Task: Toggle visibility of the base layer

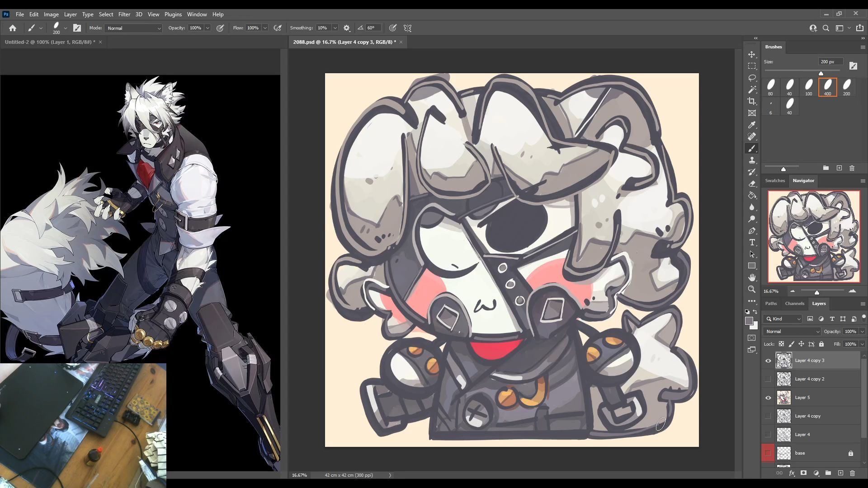Action: pos(768,453)
